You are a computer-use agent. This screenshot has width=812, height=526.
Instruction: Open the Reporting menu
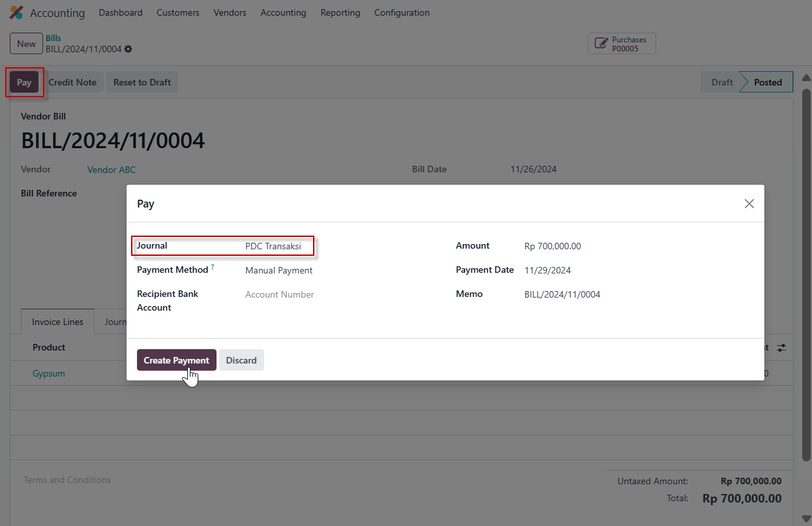click(x=340, y=12)
